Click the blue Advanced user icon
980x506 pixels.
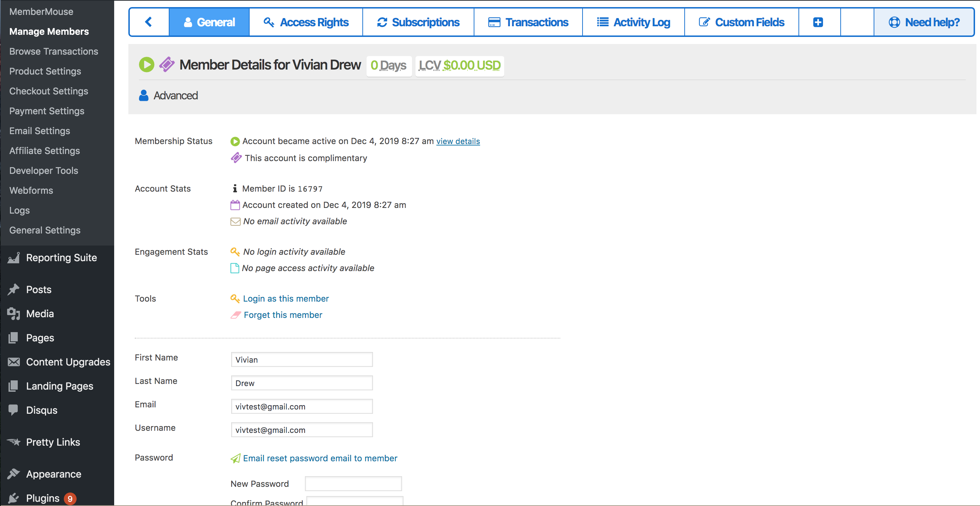coord(144,95)
